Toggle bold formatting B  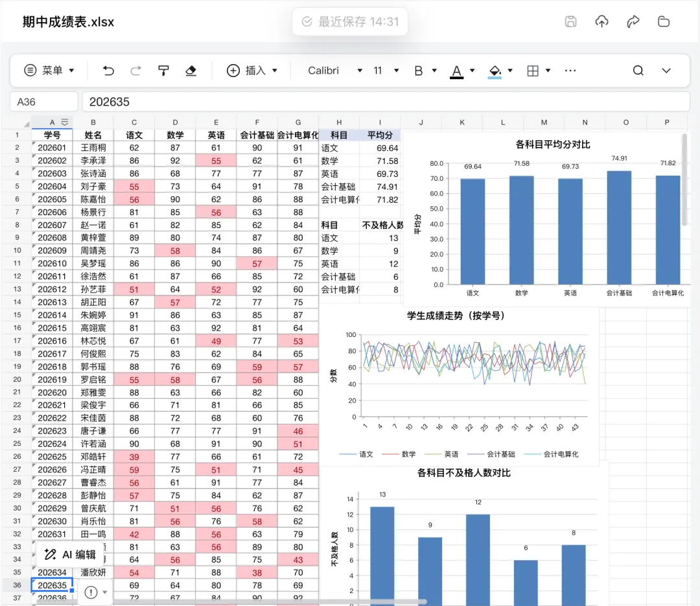tap(418, 71)
